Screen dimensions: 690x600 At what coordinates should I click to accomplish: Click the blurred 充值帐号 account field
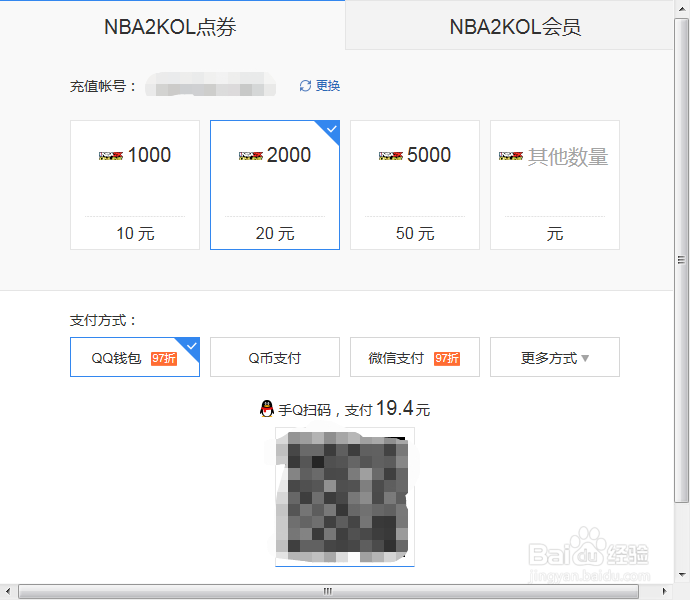coord(211,85)
